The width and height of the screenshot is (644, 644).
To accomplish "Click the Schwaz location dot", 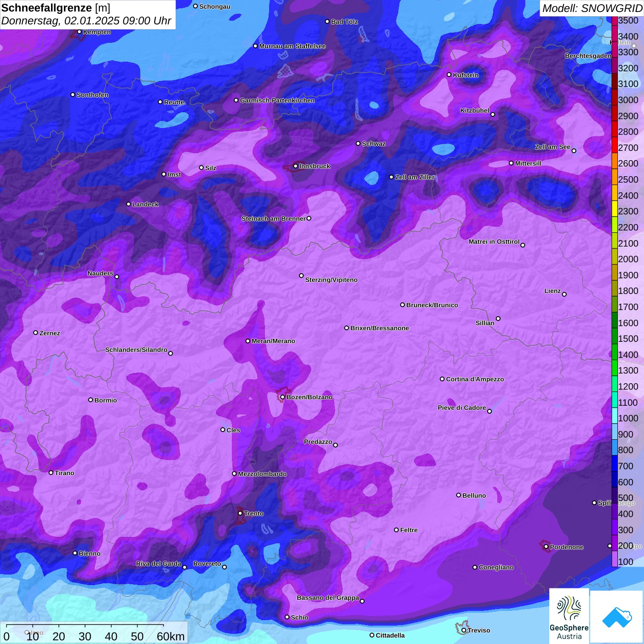I will 358,144.
